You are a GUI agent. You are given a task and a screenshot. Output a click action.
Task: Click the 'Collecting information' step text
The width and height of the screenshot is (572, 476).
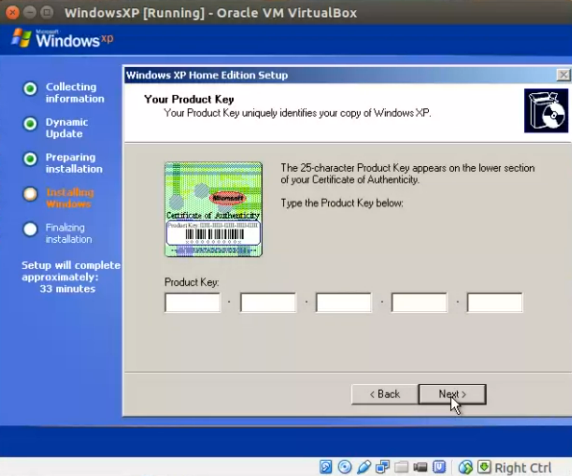pos(75,93)
